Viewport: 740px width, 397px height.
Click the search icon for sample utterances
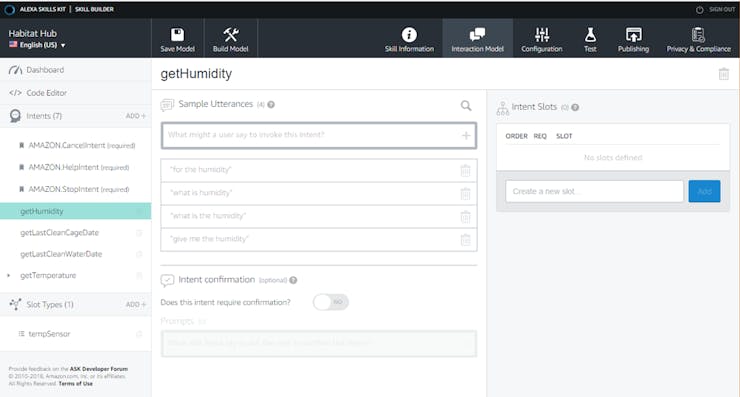(466, 106)
